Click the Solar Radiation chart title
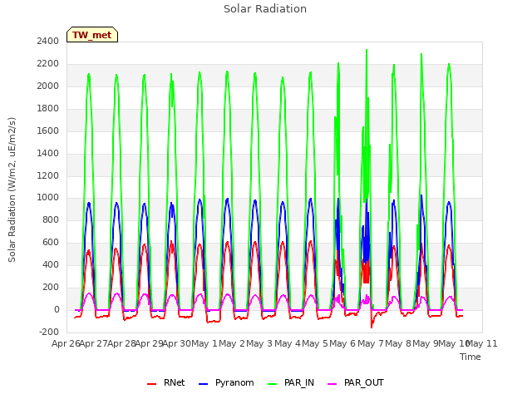 coord(265,9)
